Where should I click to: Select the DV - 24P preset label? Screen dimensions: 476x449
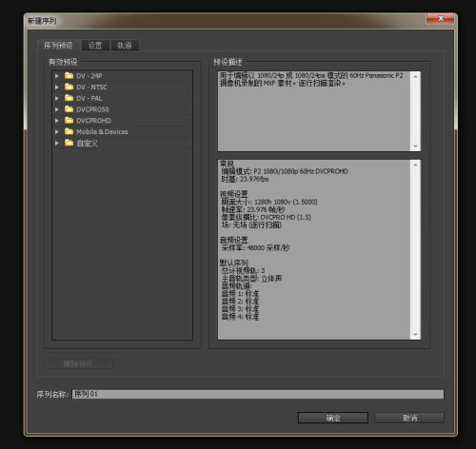(89, 76)
